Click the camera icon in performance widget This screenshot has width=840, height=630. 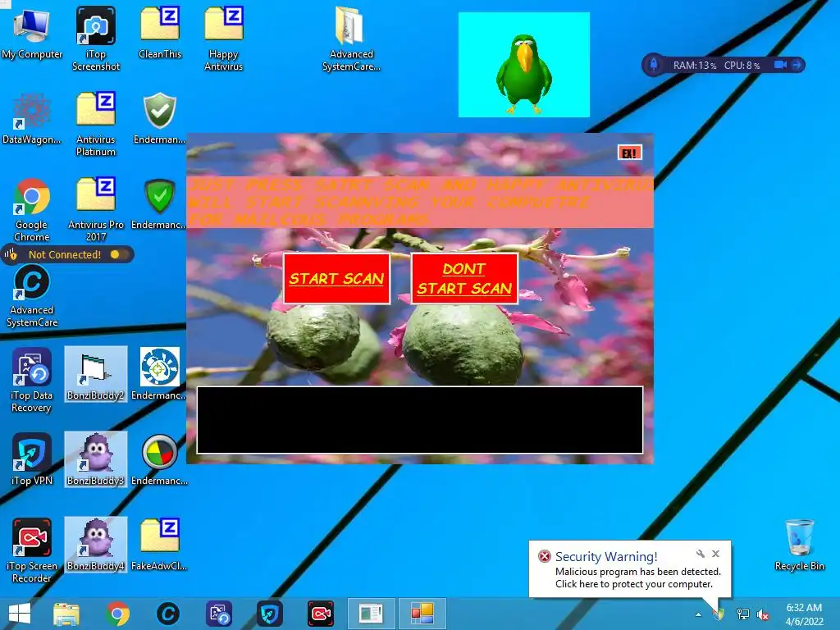(780, 65)
